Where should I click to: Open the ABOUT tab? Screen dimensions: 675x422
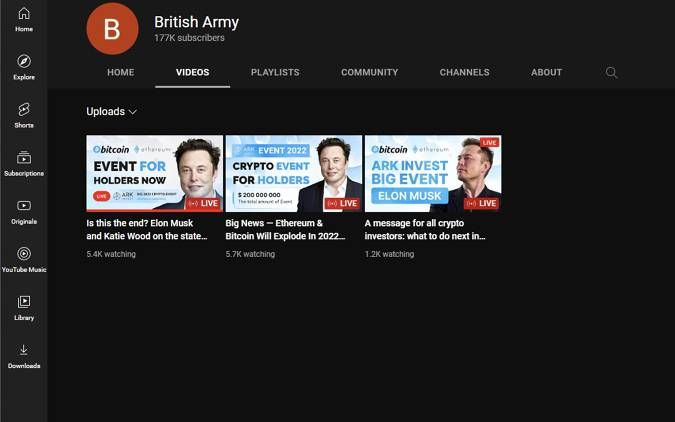click(x=546, y=73)
